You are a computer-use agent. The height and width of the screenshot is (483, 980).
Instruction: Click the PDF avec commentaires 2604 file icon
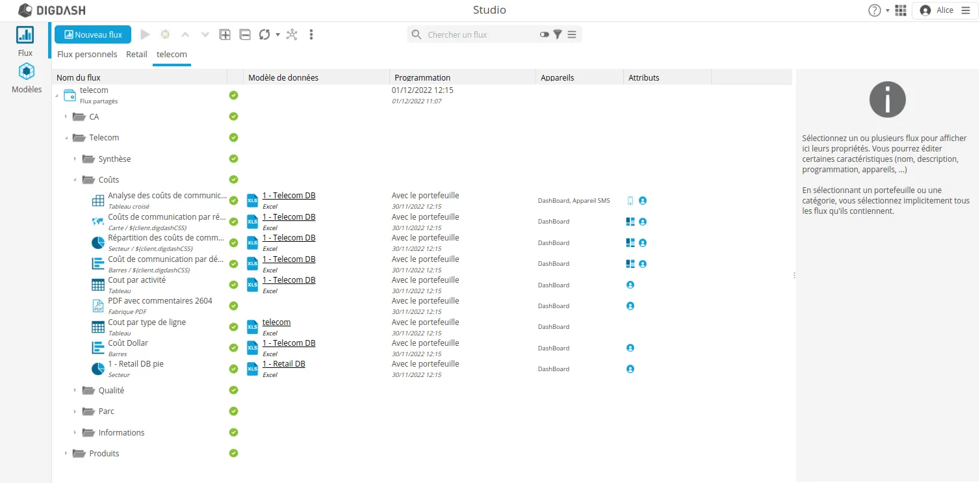[x=97, y=306]
